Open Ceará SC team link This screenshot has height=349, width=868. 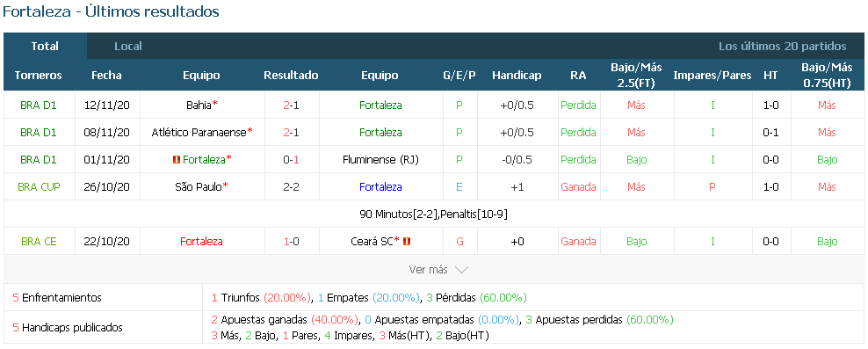pyautogui.click(x=371, y=242)
